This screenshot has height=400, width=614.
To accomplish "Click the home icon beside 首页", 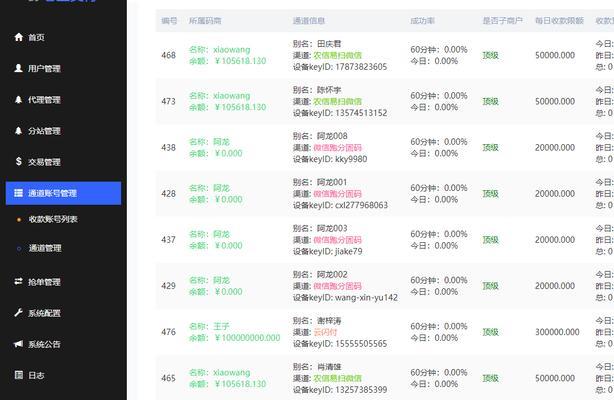I will 18,37.
